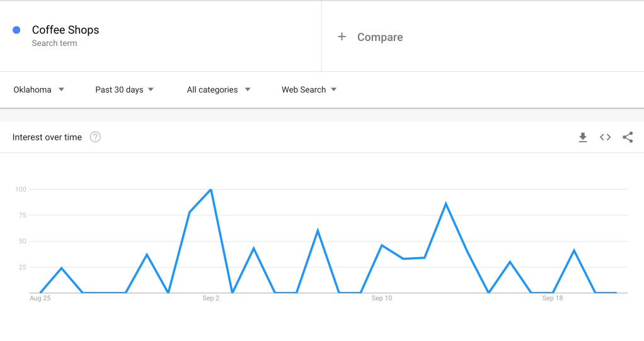Click the Compare label to add a term

[380, 37]
